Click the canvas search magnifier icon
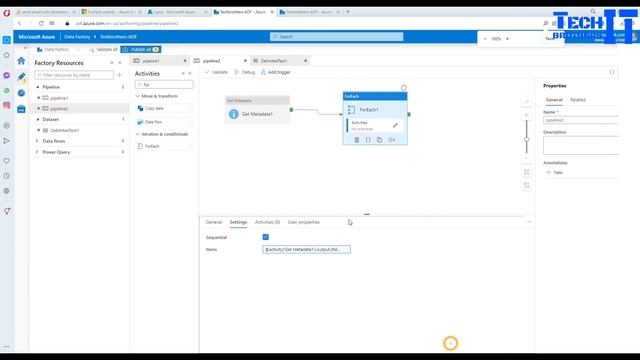 [527, 102]
